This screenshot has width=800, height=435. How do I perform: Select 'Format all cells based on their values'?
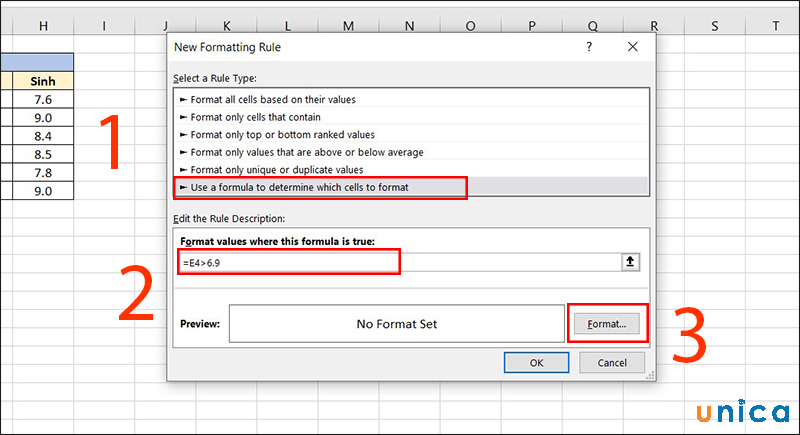(272, 100)
